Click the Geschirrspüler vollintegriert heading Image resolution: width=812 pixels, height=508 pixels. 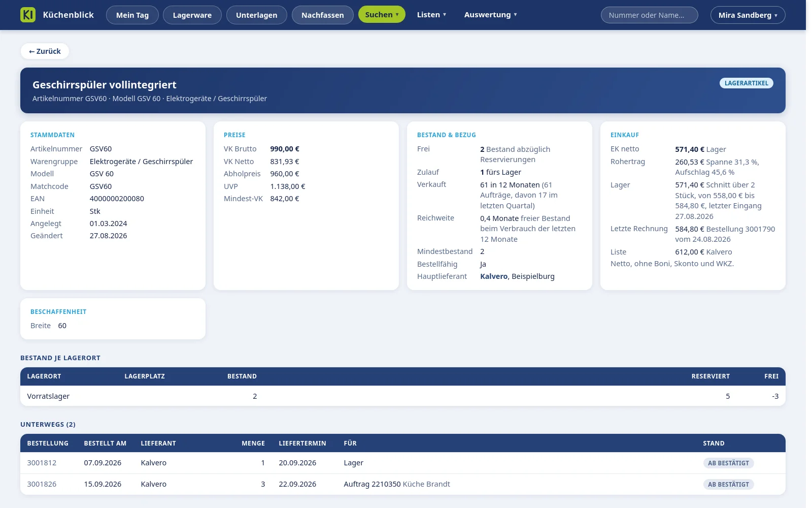tap(105, 85)
